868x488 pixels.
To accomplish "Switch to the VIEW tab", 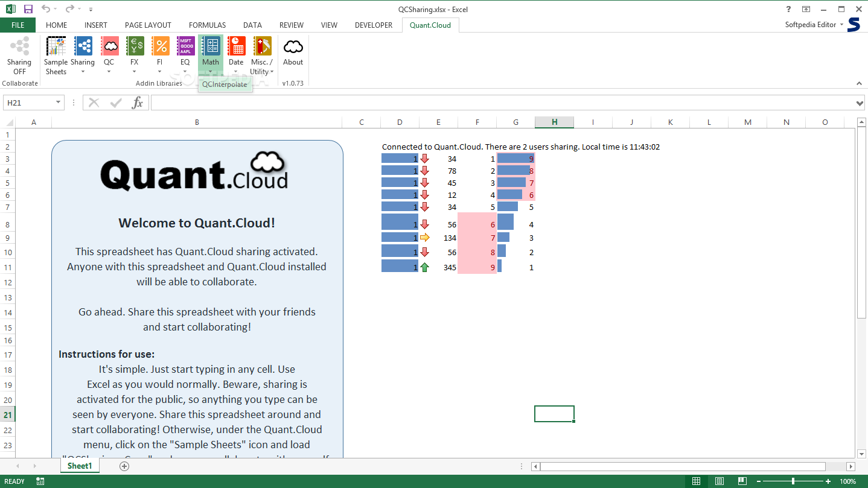I will 329,25.
